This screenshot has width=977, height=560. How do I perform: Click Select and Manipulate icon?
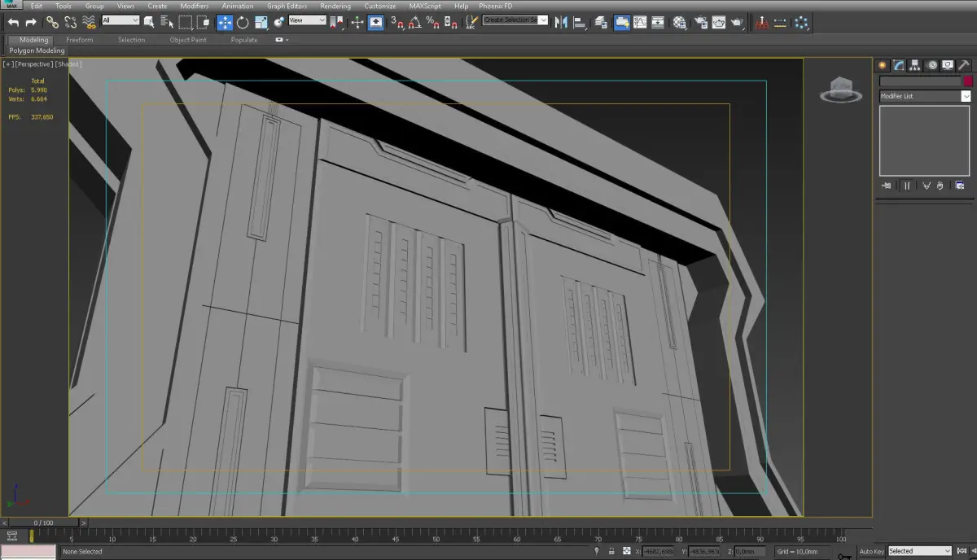coord(357,22)
